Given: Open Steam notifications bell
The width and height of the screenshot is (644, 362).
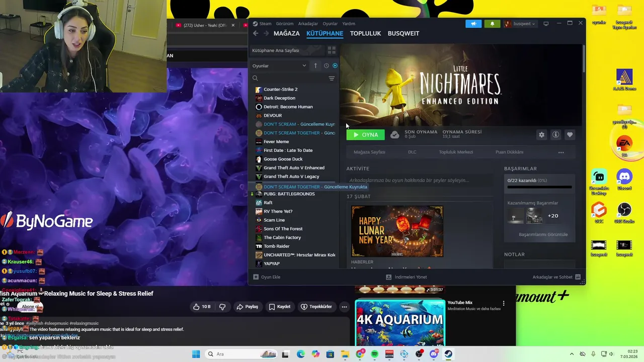Looking at the screenshot, I should coord(492,24).
